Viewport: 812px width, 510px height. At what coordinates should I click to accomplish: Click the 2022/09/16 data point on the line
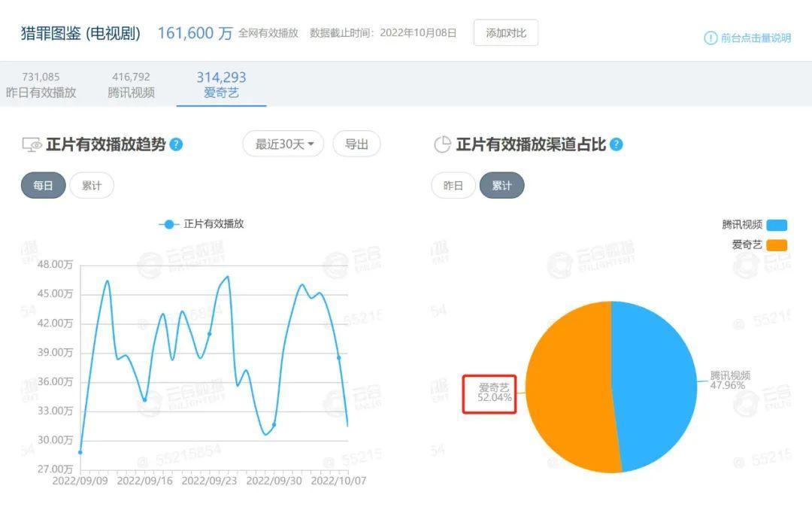click(x=144, y=399)
